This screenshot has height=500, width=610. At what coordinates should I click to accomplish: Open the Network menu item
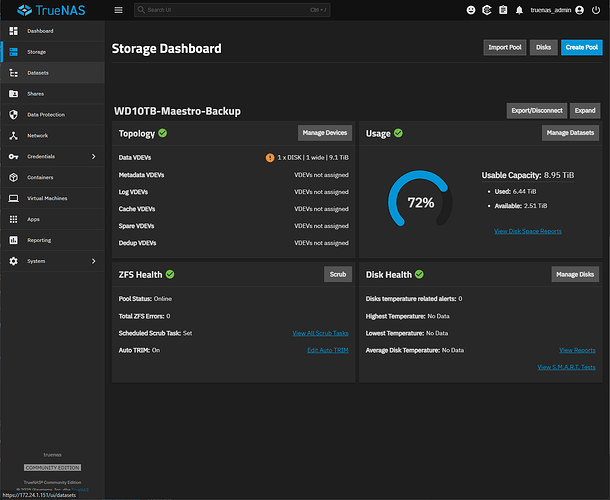pyautogui.click(x=53, y=135)
